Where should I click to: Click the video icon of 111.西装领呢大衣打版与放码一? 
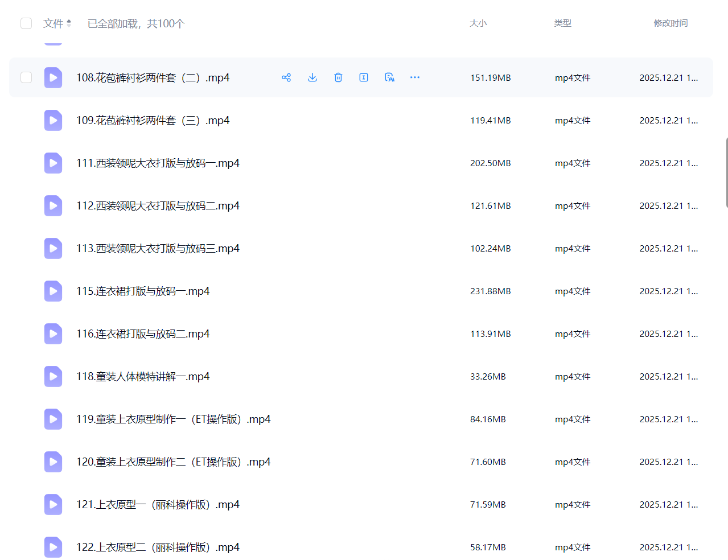click(53, 163)
